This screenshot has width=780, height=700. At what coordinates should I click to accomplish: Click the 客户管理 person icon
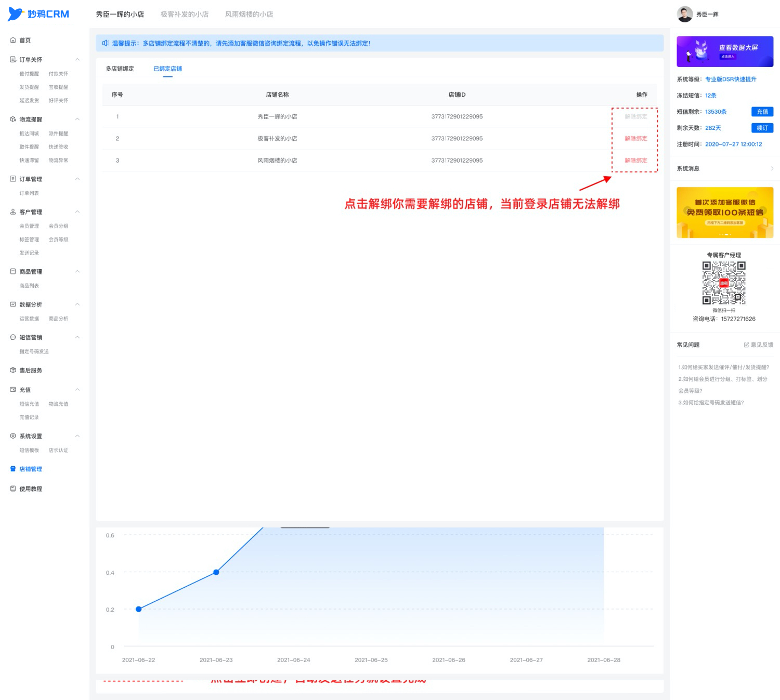tap(13, 212)
